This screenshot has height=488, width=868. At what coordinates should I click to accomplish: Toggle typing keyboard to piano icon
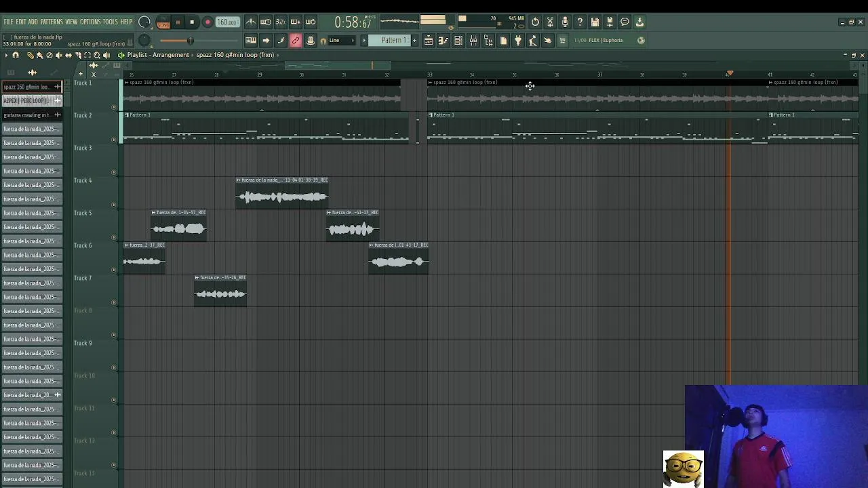pyautogui.click(x=251, y=41)
